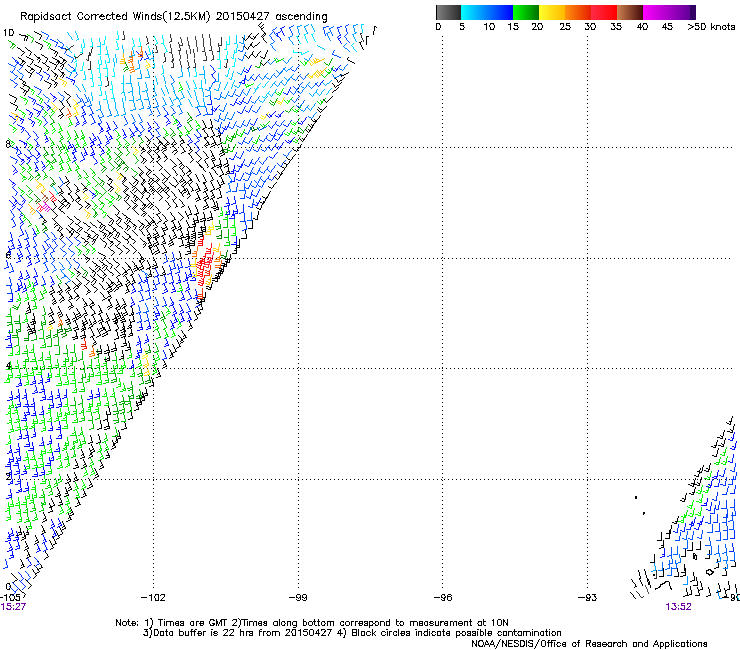Click the '15' legend scale value

[513, 27]
